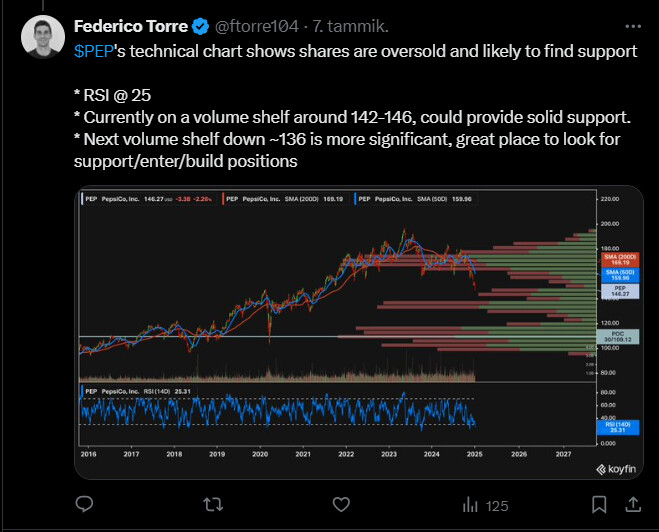Open the @ftorre104 handle link
The image size is (659, 532).
click(257, 26)
